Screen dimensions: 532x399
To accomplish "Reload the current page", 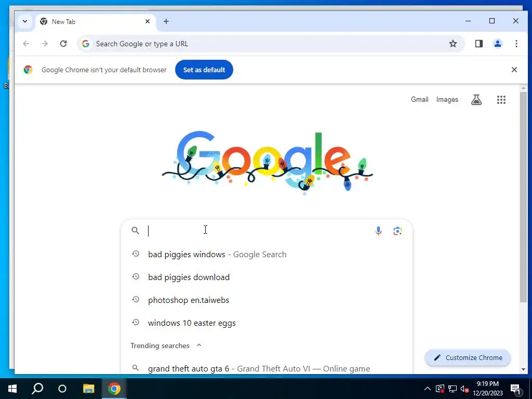I will point(63,44).
